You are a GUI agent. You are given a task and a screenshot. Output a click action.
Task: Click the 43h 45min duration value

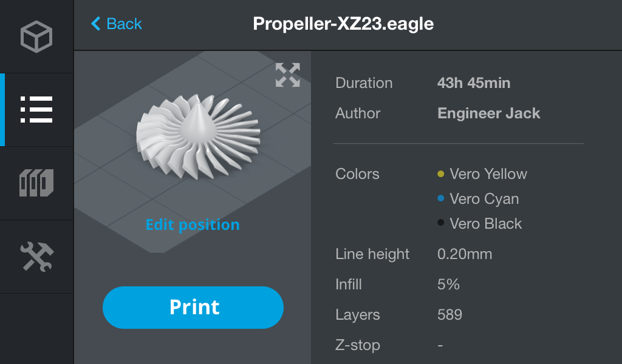tap(474, 83)
